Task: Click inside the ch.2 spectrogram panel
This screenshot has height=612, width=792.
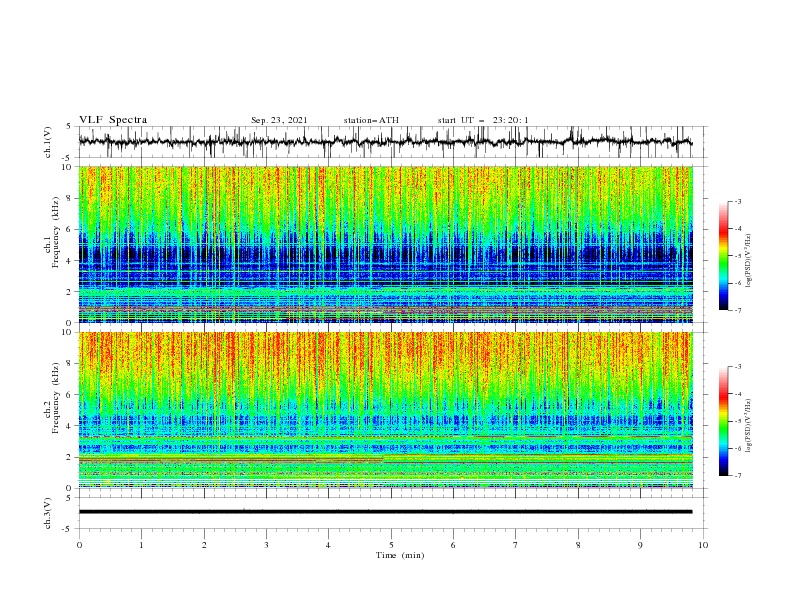Action: point(385,410)
